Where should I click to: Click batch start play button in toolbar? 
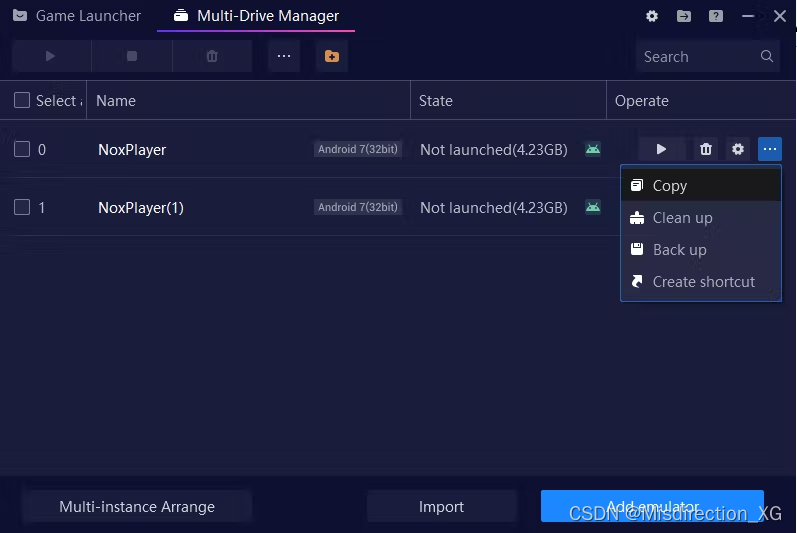tap(50, 56)
